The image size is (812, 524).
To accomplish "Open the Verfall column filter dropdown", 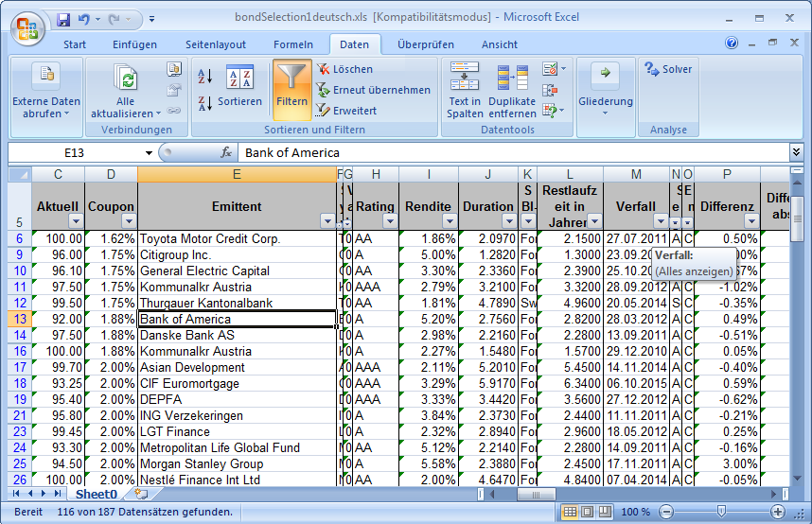I will click(661, 221).
